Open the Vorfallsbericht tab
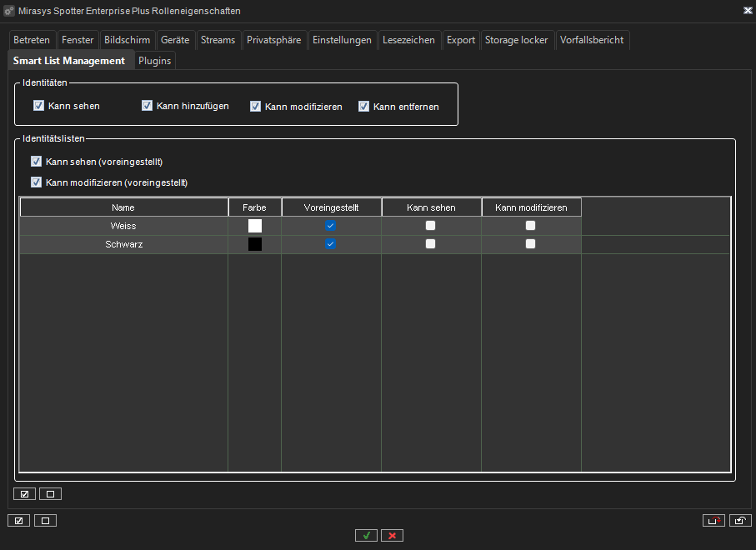The width and height of the screenshot is (756, 550). [x=591, y=40]
